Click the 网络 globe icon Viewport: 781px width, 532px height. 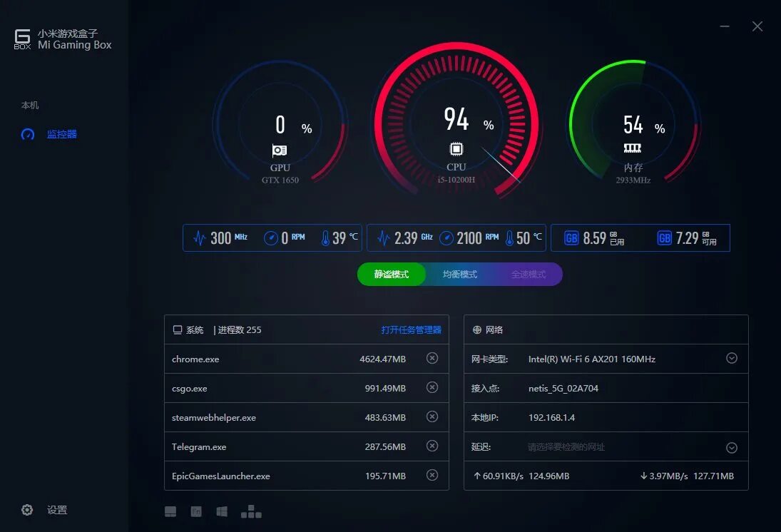pos(476,329)
